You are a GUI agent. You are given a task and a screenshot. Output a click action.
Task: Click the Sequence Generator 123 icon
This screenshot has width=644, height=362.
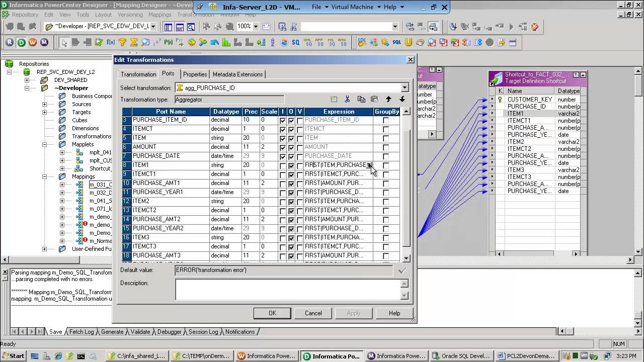157,42
